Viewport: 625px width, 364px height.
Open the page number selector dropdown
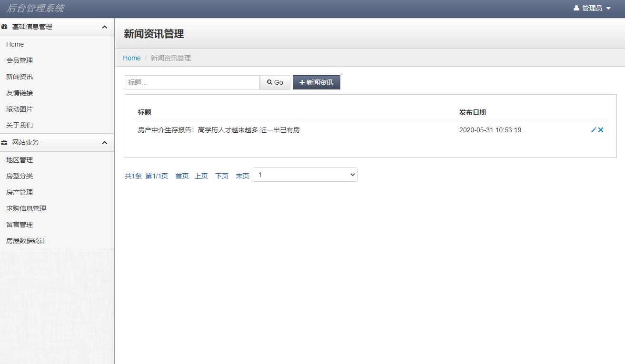click(x=305, y=175)
